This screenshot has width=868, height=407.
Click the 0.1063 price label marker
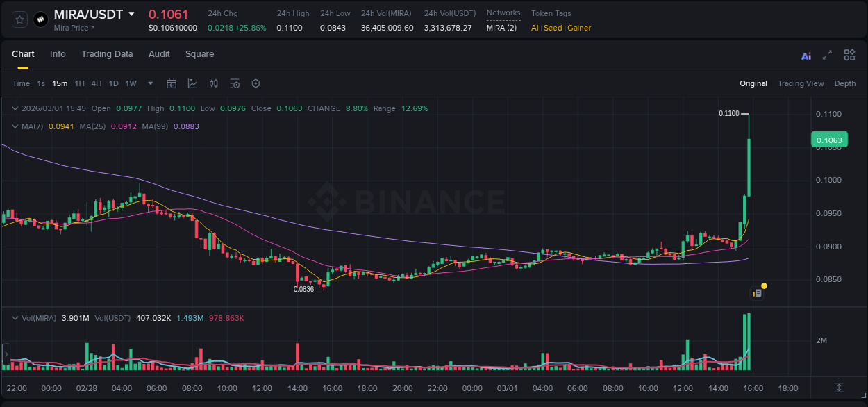830,140
